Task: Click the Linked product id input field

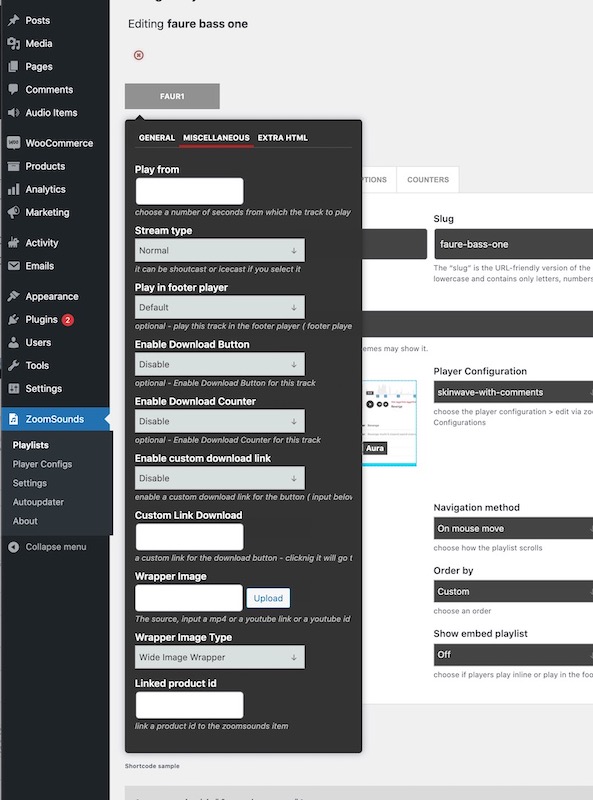Action: [189, 705]
